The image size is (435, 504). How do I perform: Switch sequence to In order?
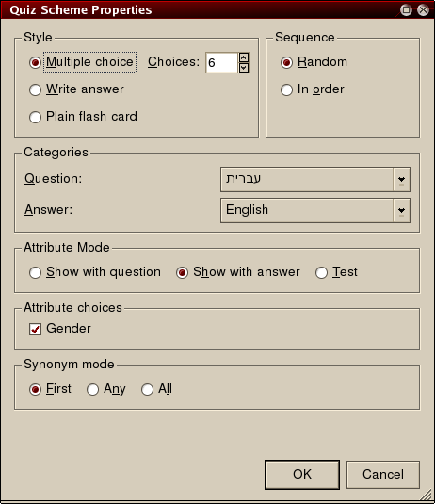(x=286, y=89)
